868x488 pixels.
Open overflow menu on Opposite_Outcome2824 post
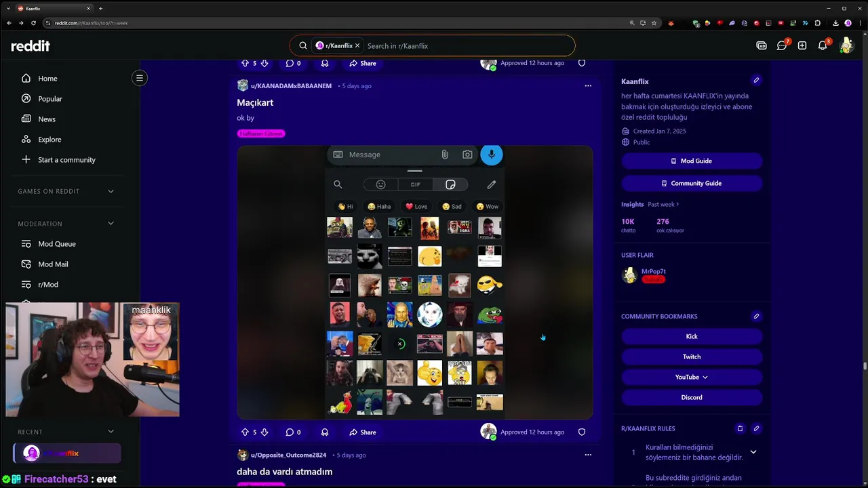(588, 455)
